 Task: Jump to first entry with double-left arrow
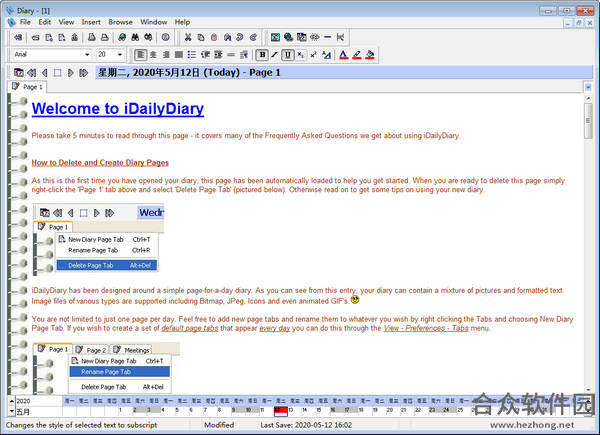pos(31,72)
